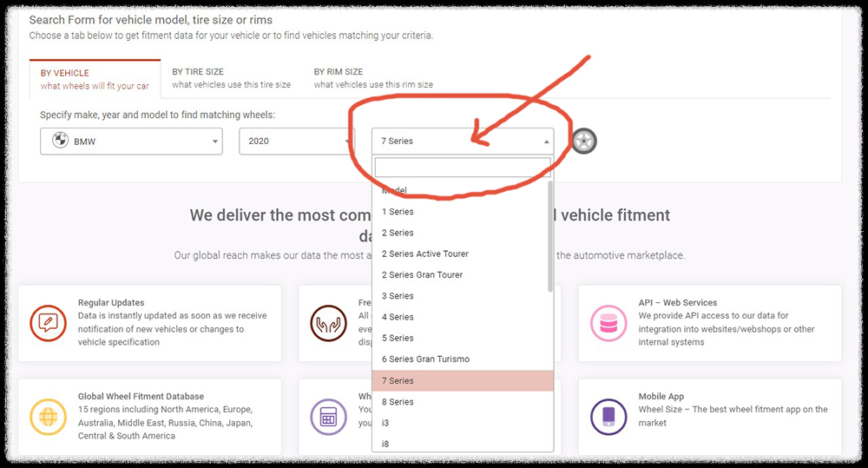868x468 pixels.
Task: Click the Global Wheel Fitment Database heading
Action: (x=141, y=396)
